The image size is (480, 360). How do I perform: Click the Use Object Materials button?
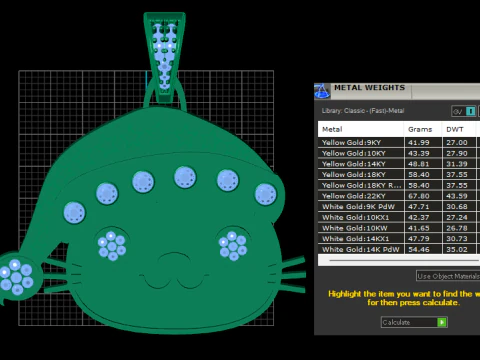tap(448, 276)
